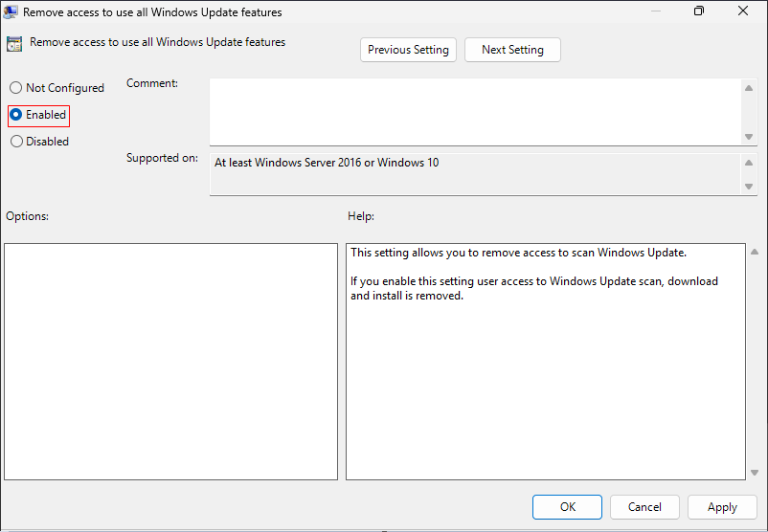Click the policy setting icon beside the heading

click(x=14, y=43)
